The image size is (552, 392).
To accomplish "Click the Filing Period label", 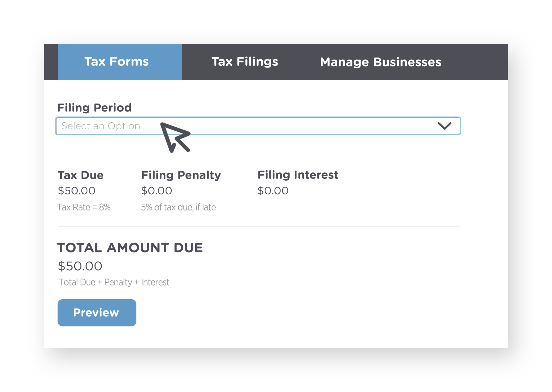I will coord(94,108).
